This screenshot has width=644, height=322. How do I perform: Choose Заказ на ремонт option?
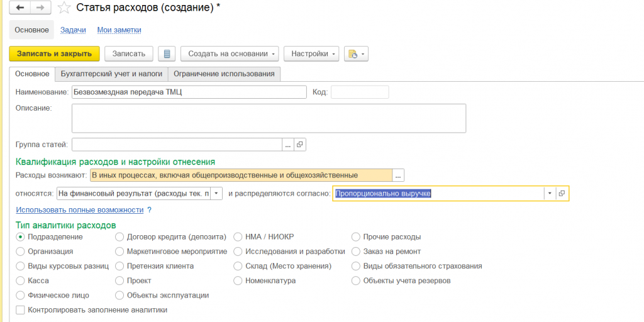(356, 252)
